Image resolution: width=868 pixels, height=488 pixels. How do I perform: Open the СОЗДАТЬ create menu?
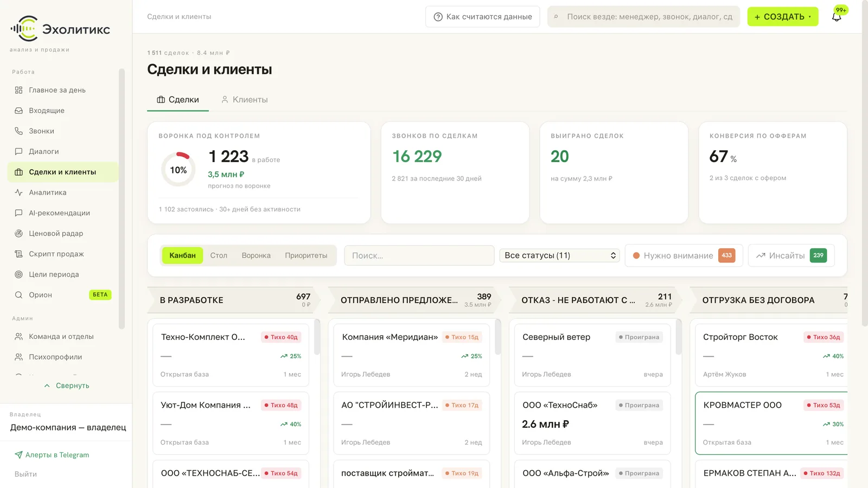coord(783,17)
